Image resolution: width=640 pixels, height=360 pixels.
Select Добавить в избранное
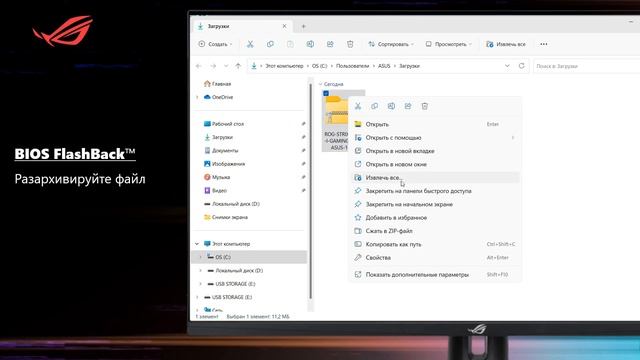[435, 218]
